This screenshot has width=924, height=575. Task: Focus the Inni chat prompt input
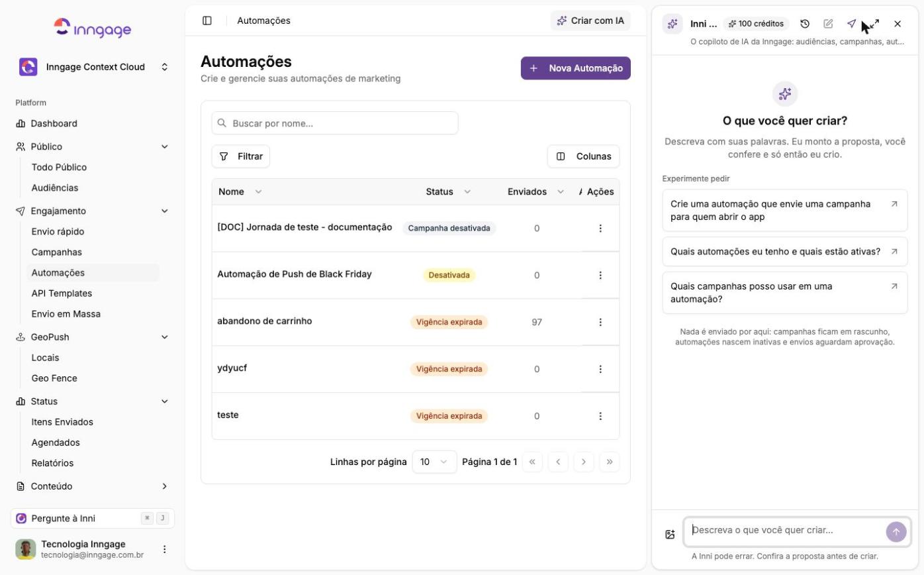tap(785, 530)
